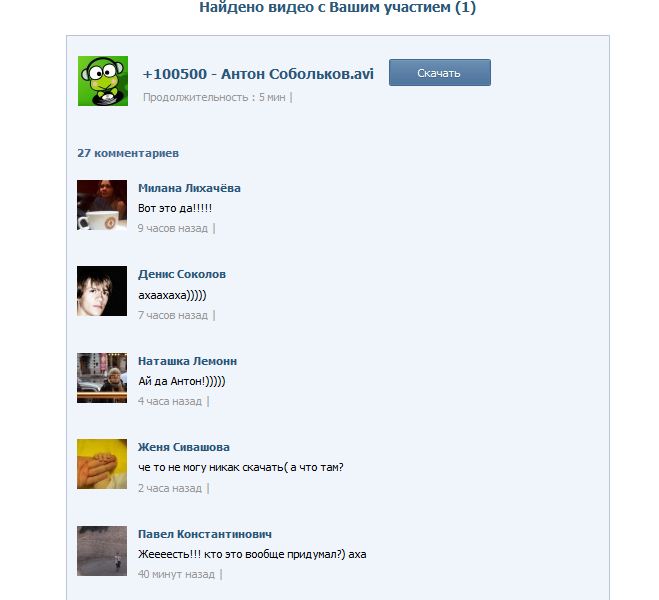Click Наташка Лемонн's avatar photo
The width and height of the screenshot is (659, 600).
pos(102,378)
